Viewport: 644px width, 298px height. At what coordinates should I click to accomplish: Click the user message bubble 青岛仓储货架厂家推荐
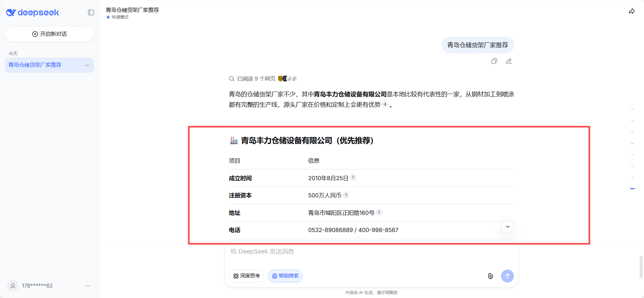pyautogui.click(x=478, y=45)
